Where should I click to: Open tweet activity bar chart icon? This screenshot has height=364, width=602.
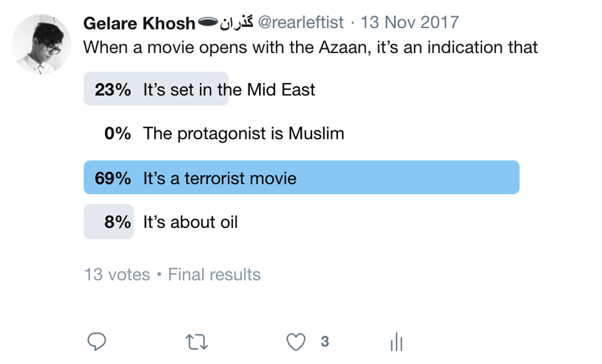coord(396,342)
